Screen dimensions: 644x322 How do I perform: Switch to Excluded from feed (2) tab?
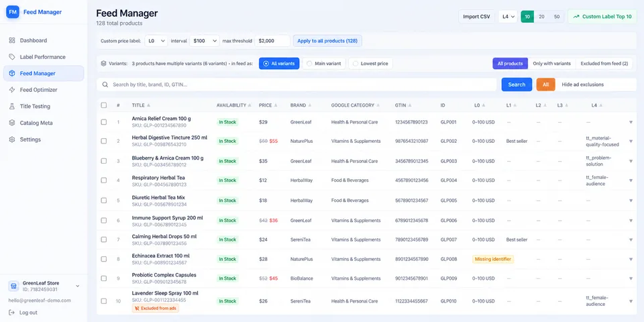pyautogui.click(x=604, y=64)
